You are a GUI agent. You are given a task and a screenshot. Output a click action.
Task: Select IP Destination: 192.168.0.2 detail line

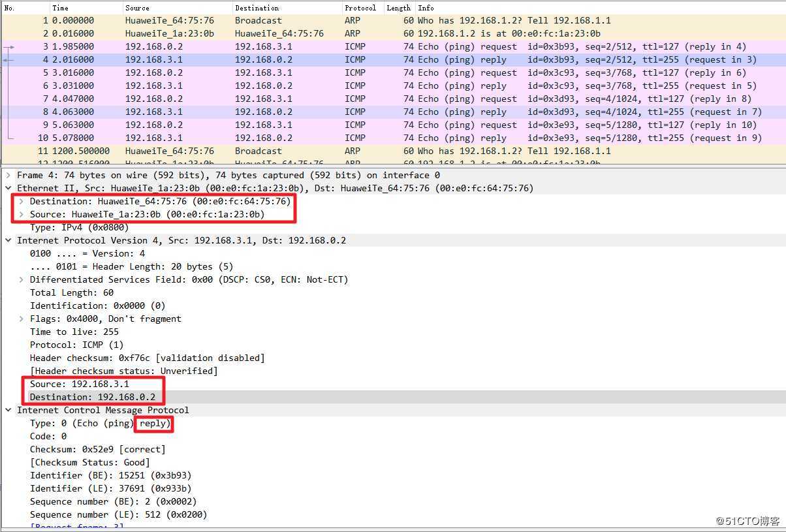[x=92, y=397]
